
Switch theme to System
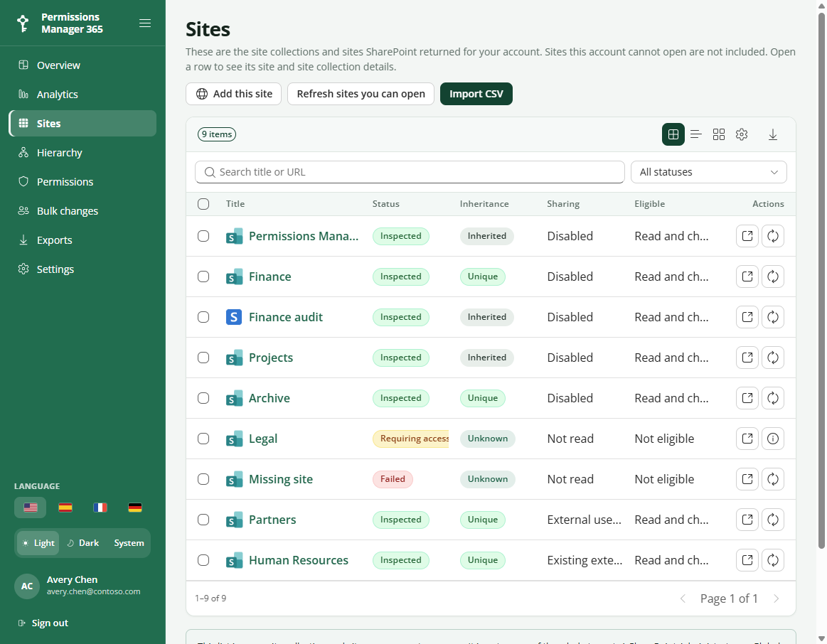pos(129,543)
